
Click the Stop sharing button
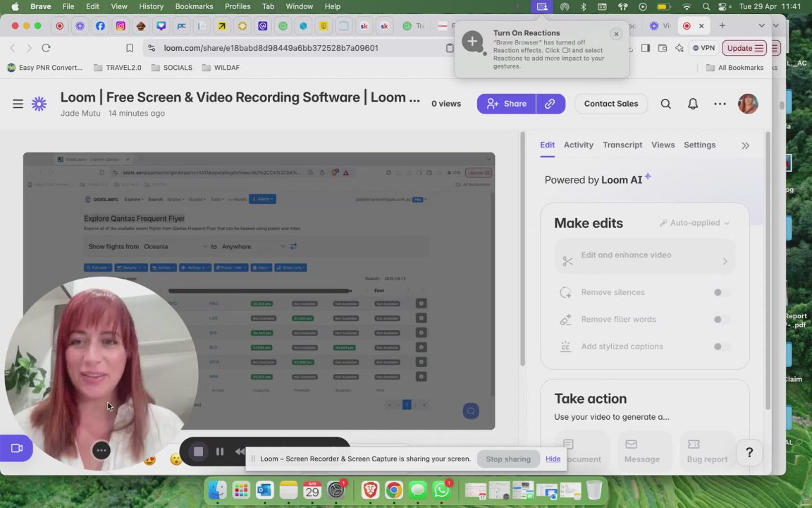[508, 459]
